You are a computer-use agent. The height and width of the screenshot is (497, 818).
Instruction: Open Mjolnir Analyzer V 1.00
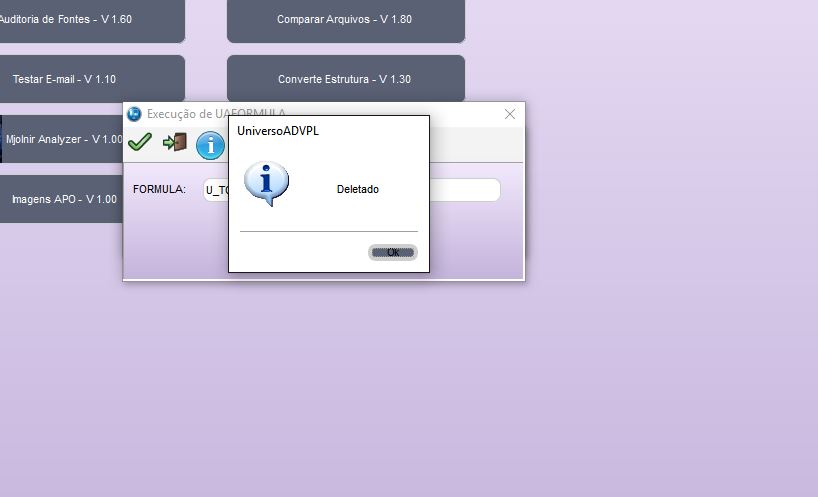(62, 139)
